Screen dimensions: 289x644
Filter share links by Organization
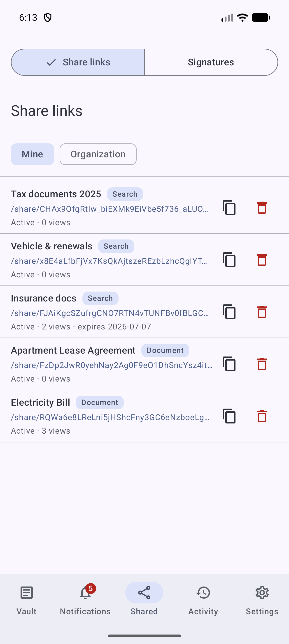(98, 154)
